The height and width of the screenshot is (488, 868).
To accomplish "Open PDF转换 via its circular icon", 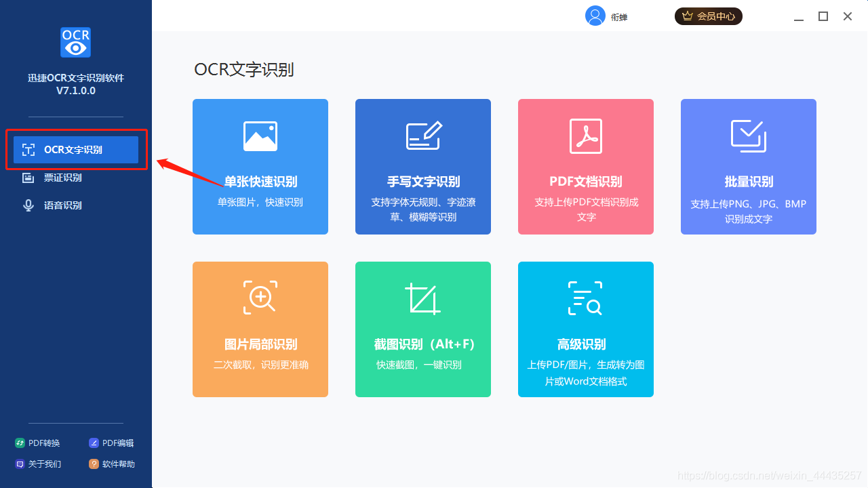I will pyautogui.click(x=22, y=443).
